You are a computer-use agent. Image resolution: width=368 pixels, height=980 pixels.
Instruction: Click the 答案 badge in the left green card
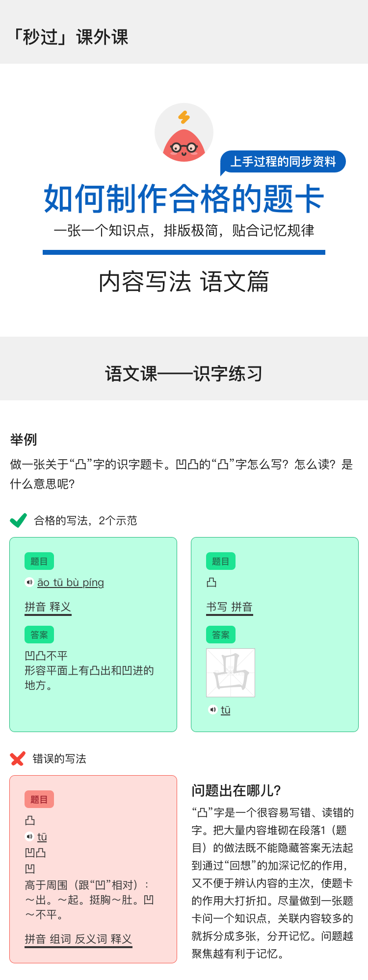[x=39, y=635]
